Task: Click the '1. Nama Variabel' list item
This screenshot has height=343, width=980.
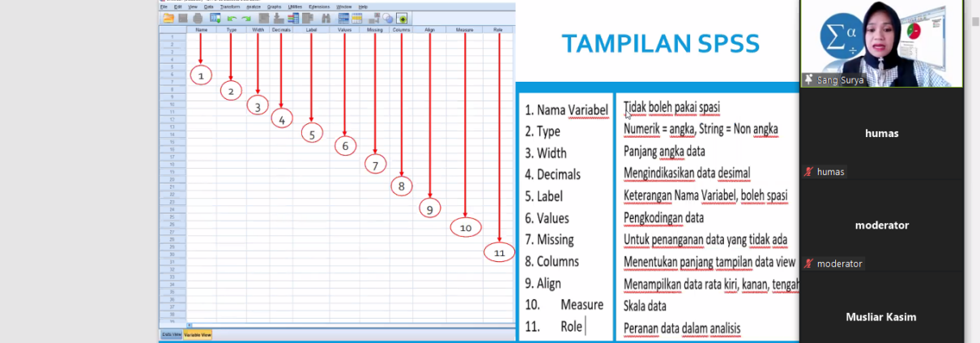Action: pos(566,109)
